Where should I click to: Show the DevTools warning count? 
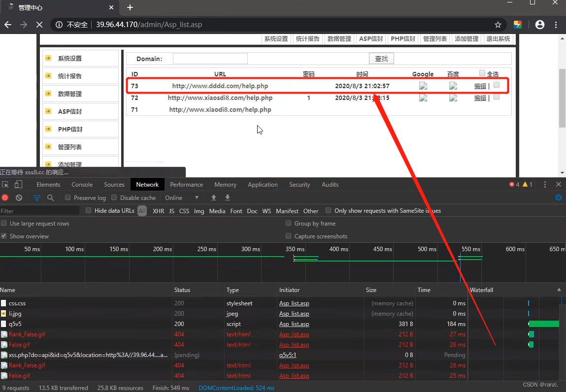pyautogui.click(x=528, y=185)
